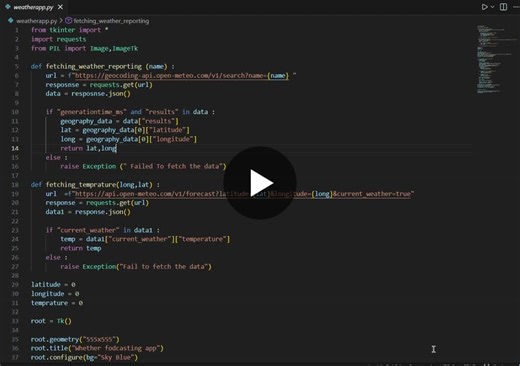Click "def fetching_temprature" function name

[81, 185]
